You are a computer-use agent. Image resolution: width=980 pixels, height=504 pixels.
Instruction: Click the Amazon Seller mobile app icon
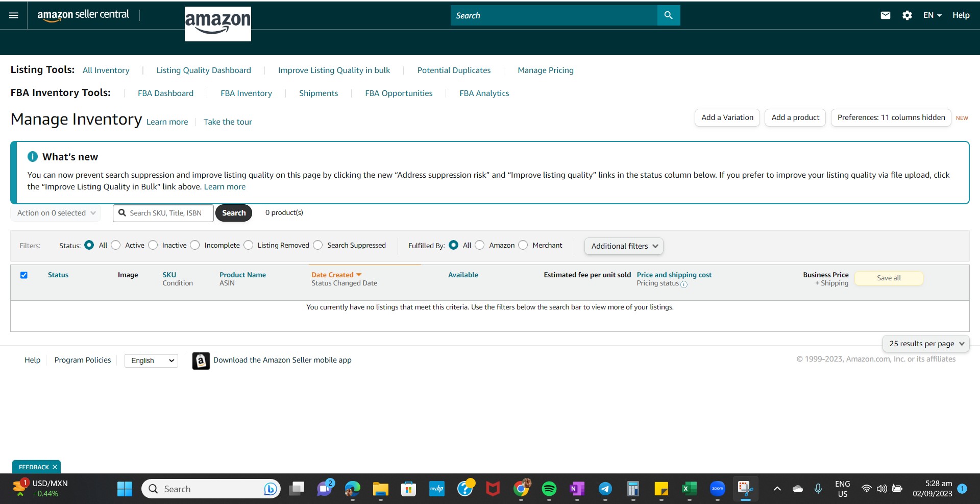coord(201,361)
